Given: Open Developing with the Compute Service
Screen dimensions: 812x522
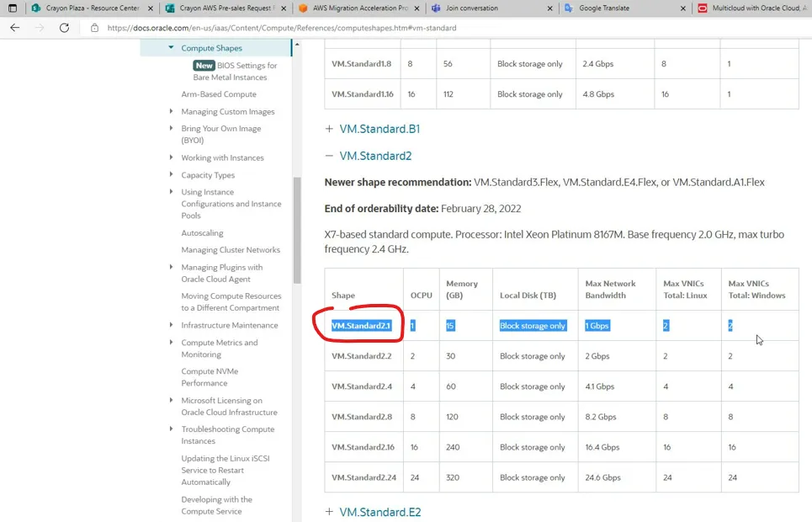Looking at the screenshot, I should point(216,505).
